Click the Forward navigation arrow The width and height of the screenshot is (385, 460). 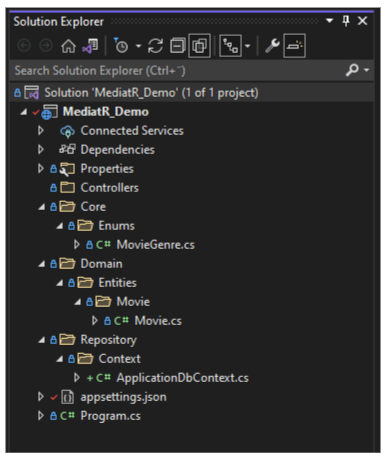click(x=46, y=46)
